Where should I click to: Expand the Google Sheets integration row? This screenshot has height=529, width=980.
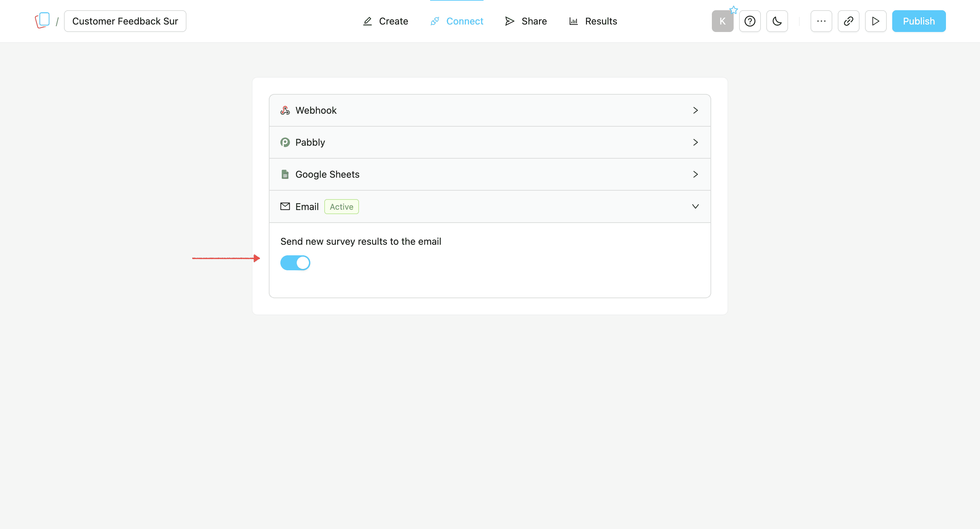696,174
